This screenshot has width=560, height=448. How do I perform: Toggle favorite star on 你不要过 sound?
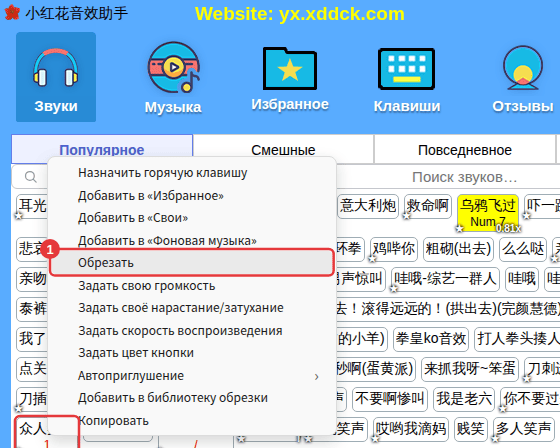click(x=503, y=409)
